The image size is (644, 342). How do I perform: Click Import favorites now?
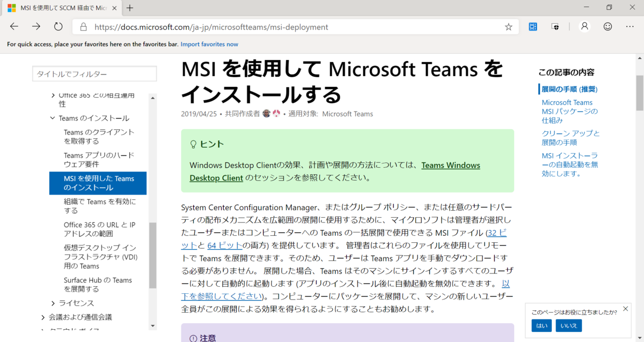[209, 44]
